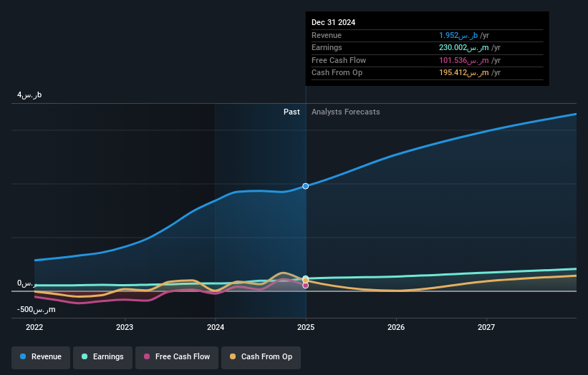The width and height of the screenshot is (588, 375).
Task: Click the 2025 x-axis label
Action: [x=306, y=327]
